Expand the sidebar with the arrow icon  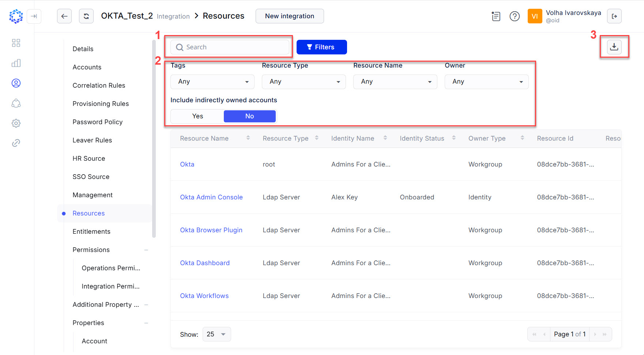tap(34, 16)
